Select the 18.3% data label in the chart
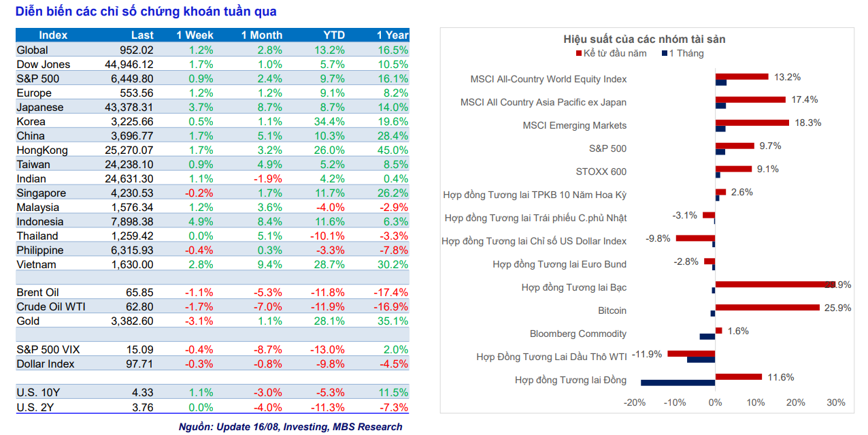This screenshot has height=435, width=868. tap(807, 123)
